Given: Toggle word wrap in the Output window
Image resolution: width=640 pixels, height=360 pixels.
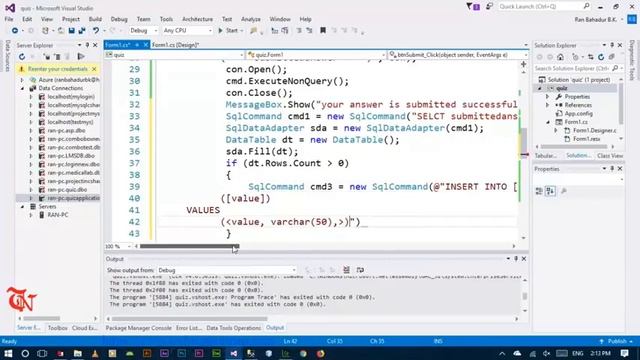Looking at the screenshot, I should point(360,270).
